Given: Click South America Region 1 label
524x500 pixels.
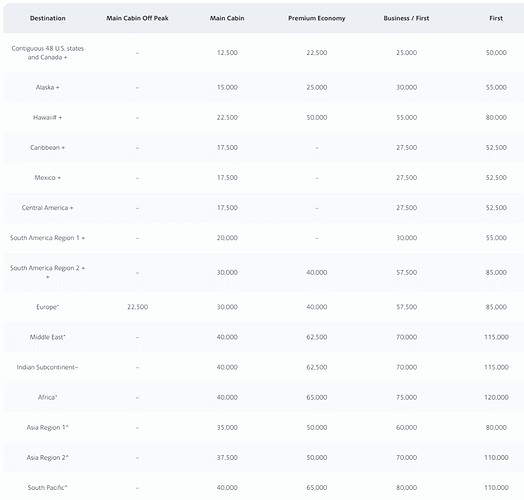Looking at the screenshot, I should point(47,238).
